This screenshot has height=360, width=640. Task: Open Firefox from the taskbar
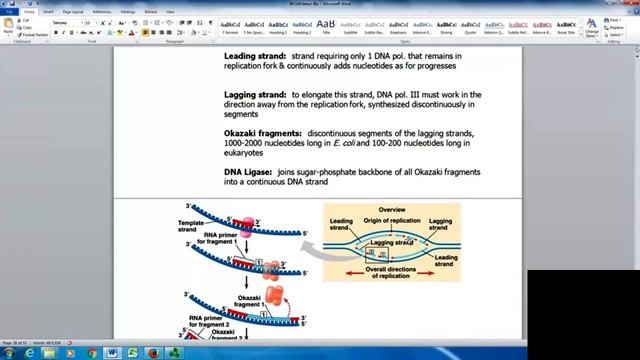pos(153,353)
